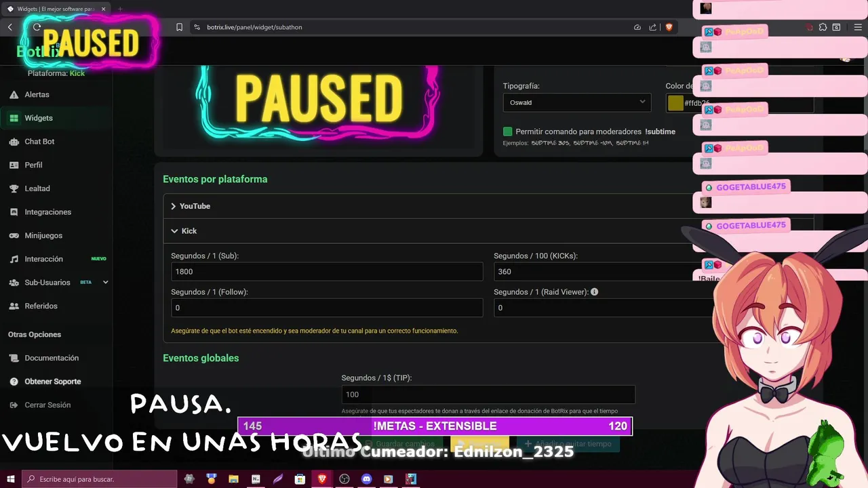Open the Brave hamburger menu
This screenshot has height=488, width=868.
[858, 27]
